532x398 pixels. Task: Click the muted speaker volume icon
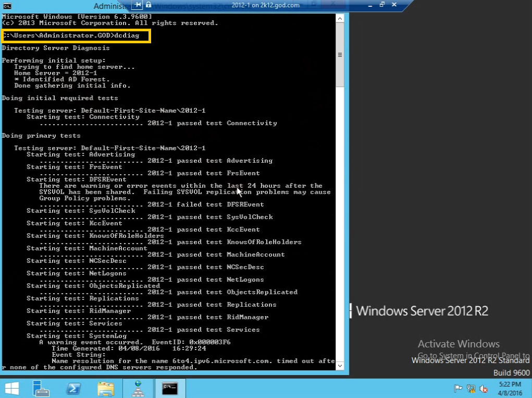coord(484,389)
